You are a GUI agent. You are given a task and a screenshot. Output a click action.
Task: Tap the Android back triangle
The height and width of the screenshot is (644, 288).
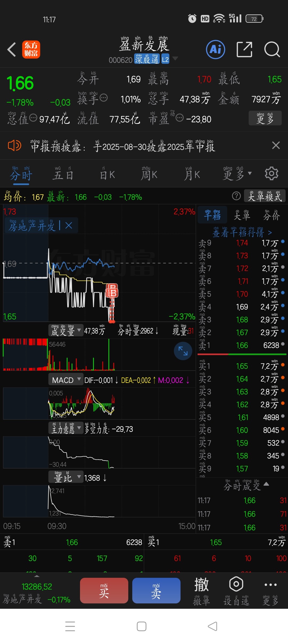pyautogui.click(x=213, y=626)
